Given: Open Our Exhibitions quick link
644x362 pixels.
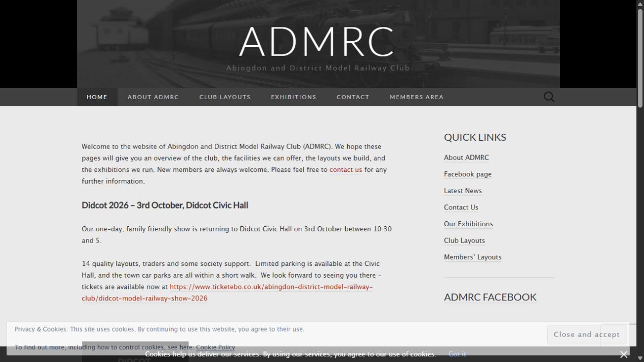Looking at the screenshot, I should click(468, 224).
